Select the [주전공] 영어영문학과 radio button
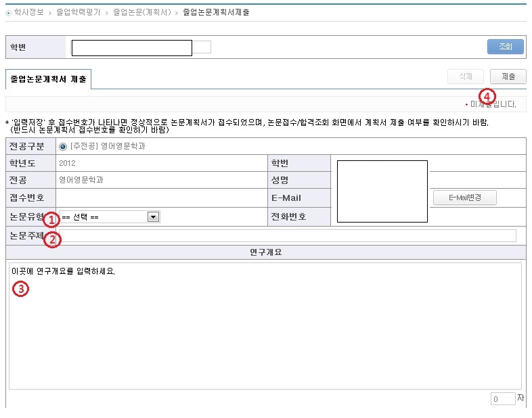The height and width of the screenshot is (418, 532). 63,146
